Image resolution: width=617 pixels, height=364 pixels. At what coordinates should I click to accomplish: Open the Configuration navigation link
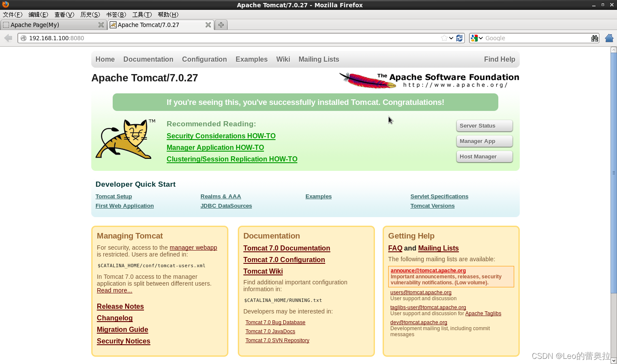point(204,59)
